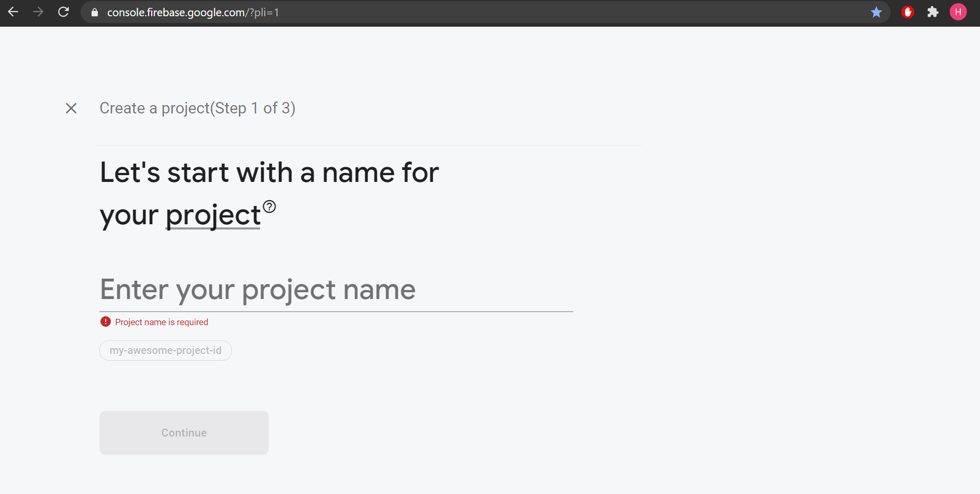Focus the 'Enter your project name' field
The width and height of the screenshot is (980, 494).
[x=336, y=290]
